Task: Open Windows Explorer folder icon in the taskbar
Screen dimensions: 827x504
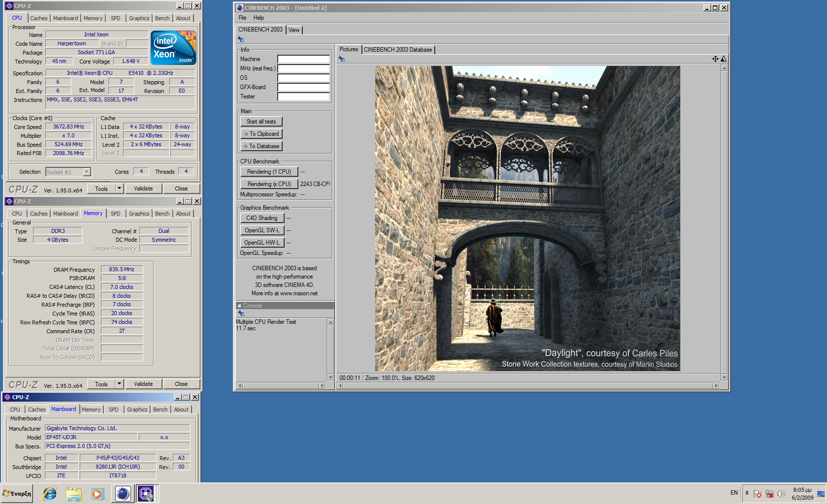Action: click(74, 494)
